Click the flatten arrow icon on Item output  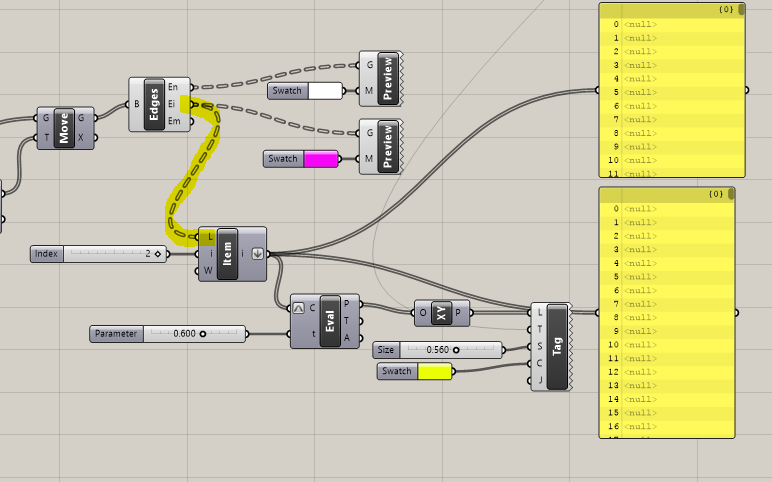coord(257,253)
